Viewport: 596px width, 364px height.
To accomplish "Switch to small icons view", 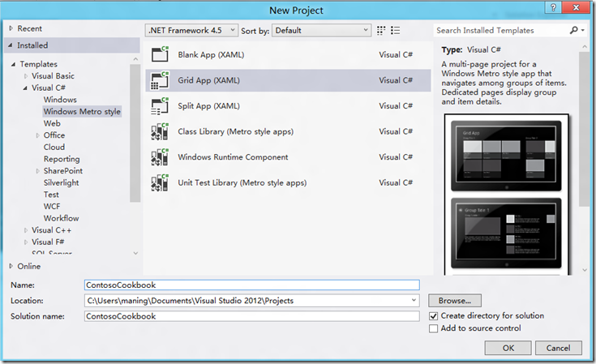I will point(381,30).
